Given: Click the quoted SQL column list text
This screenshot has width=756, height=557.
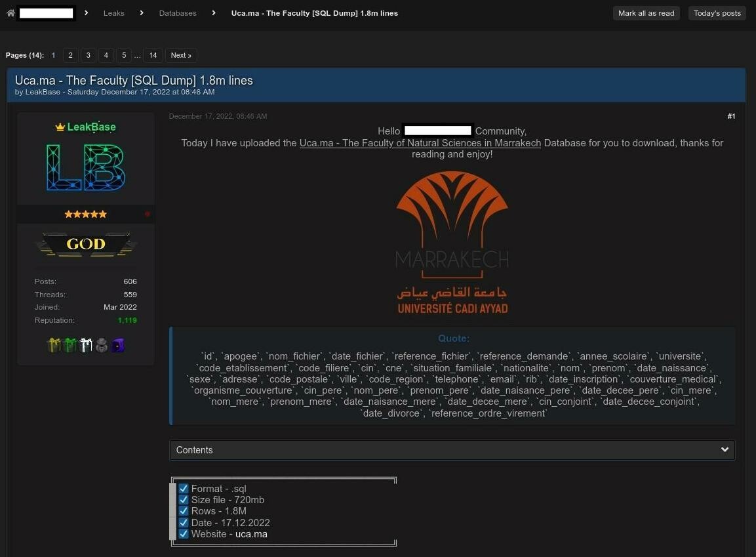Looking at the screenshot, I should pyautogui.click(x=454, y=384).
